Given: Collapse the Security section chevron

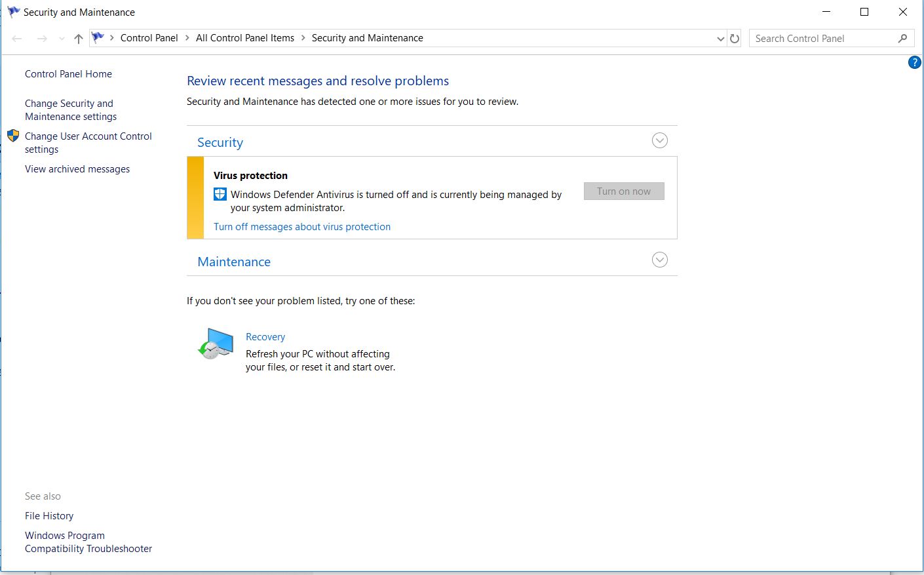Looking at the screenshot, I should [x=660, y=141].
